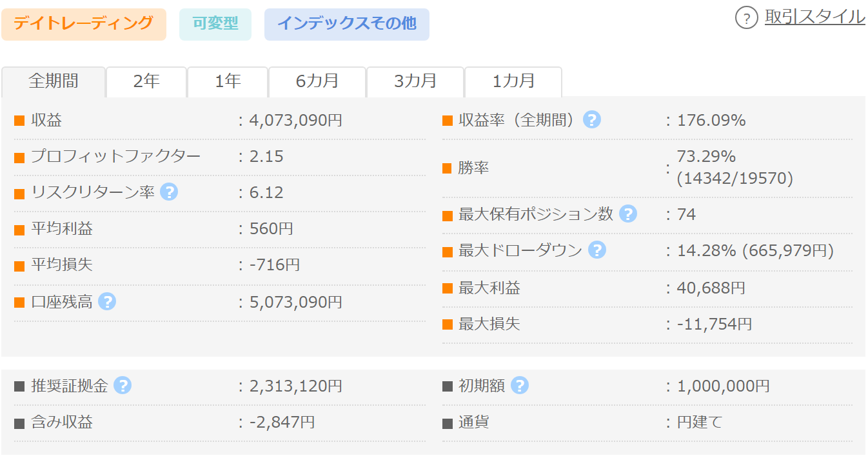Open help icon next to 取引スタイル
This screenshot has width=868, height=458.
(x=746, y=17)
